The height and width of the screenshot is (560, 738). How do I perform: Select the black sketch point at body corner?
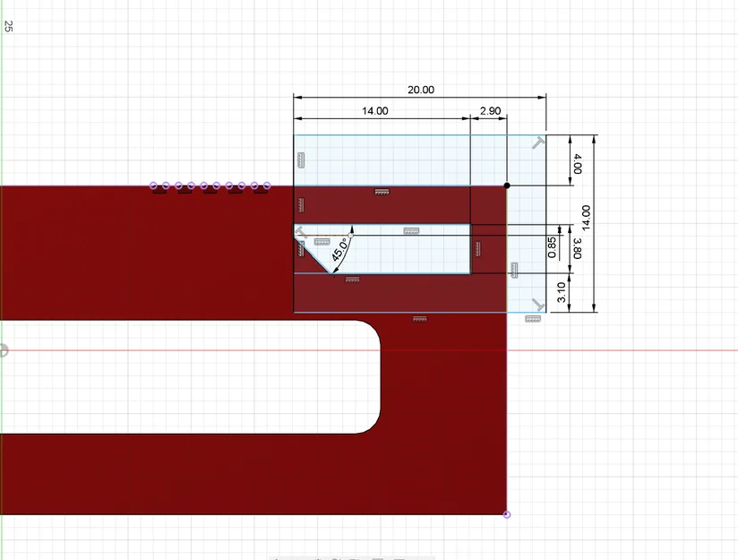[x=507, y=185]
